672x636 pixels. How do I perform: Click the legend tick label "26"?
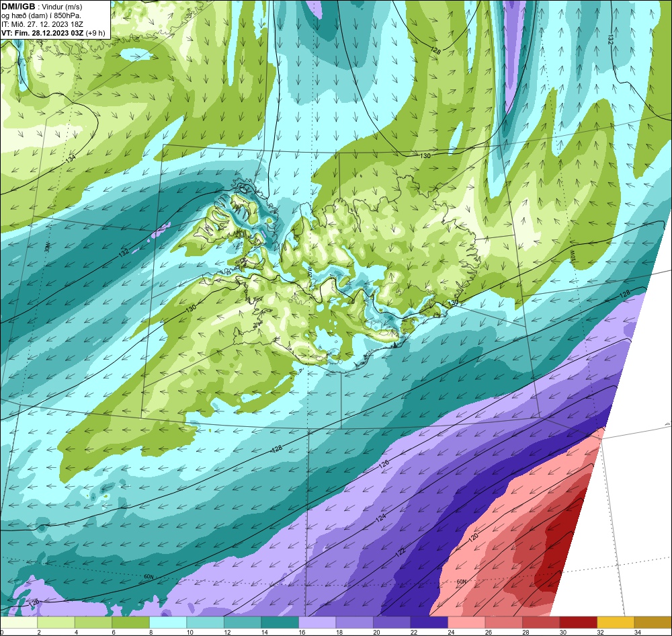point(488,632)
